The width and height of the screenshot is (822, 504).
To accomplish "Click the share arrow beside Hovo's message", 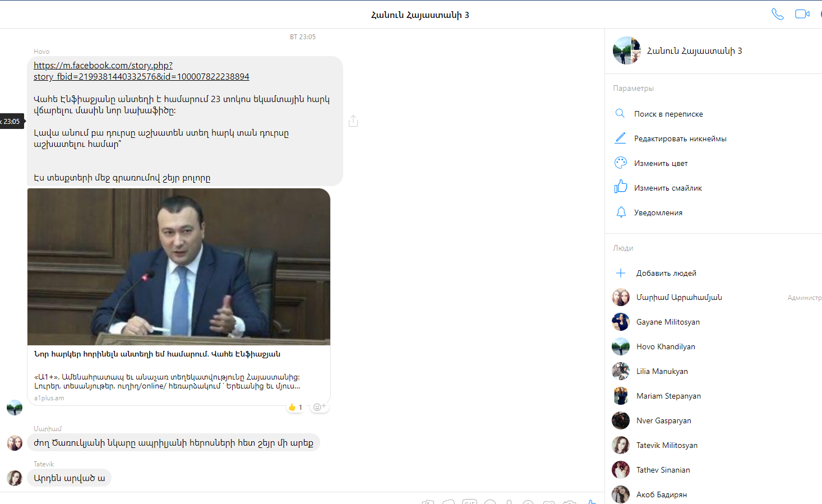I will [353, 121].
